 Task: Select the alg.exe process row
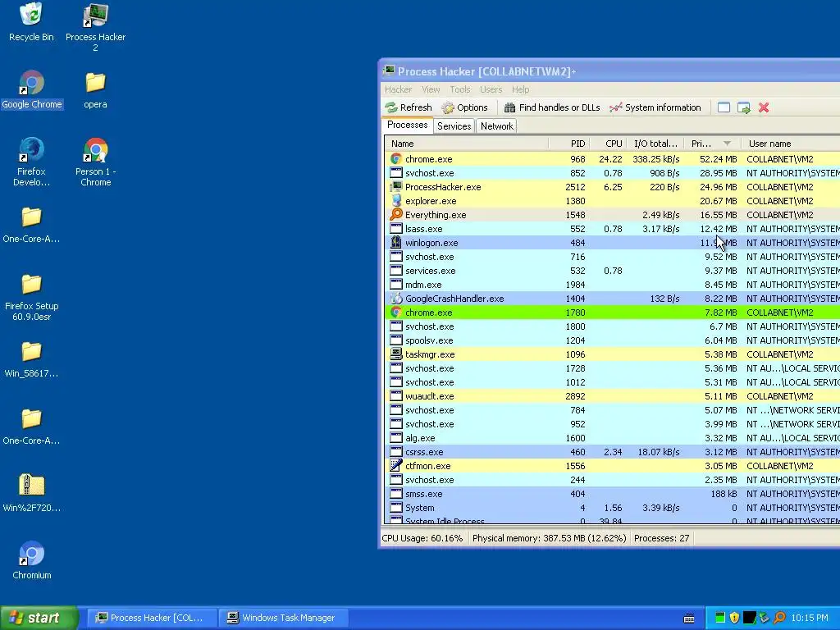[612, 438]
